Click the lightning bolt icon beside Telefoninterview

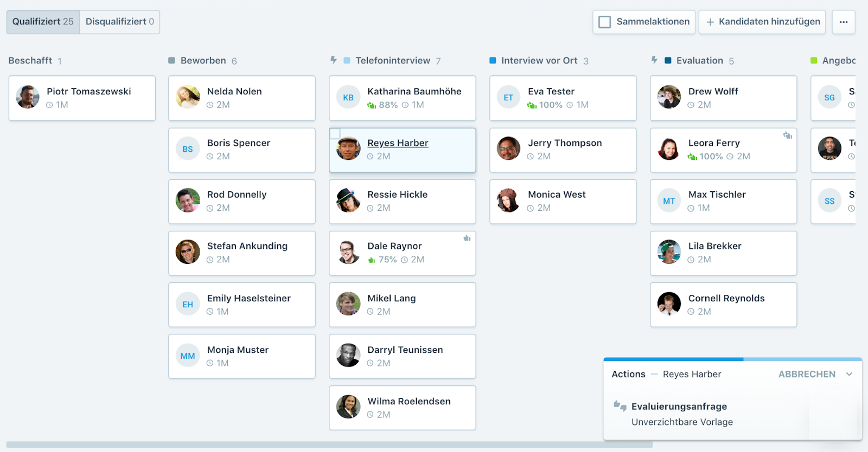click(334, 60)
